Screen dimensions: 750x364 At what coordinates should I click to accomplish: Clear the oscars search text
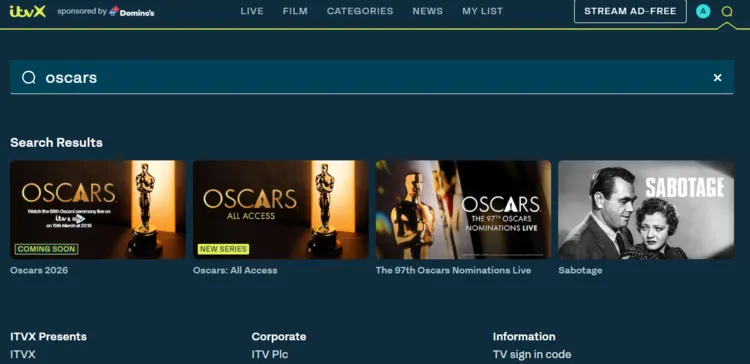[x=717, y=77]
